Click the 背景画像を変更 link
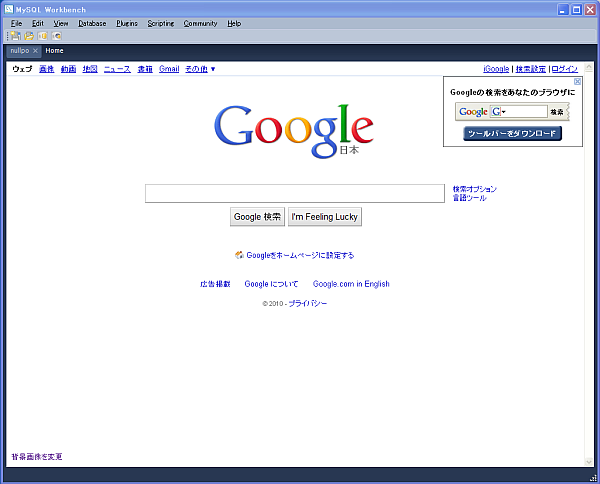This screenshot has height=484, width=600. [37, 457]
